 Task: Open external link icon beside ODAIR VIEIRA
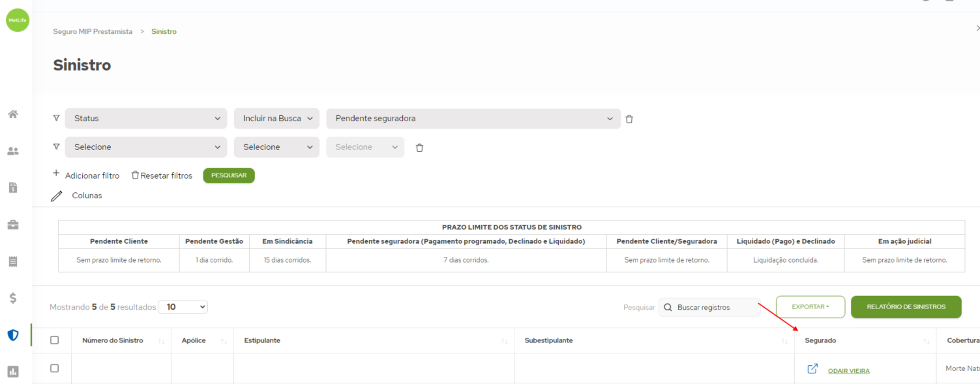pos(812,369)
